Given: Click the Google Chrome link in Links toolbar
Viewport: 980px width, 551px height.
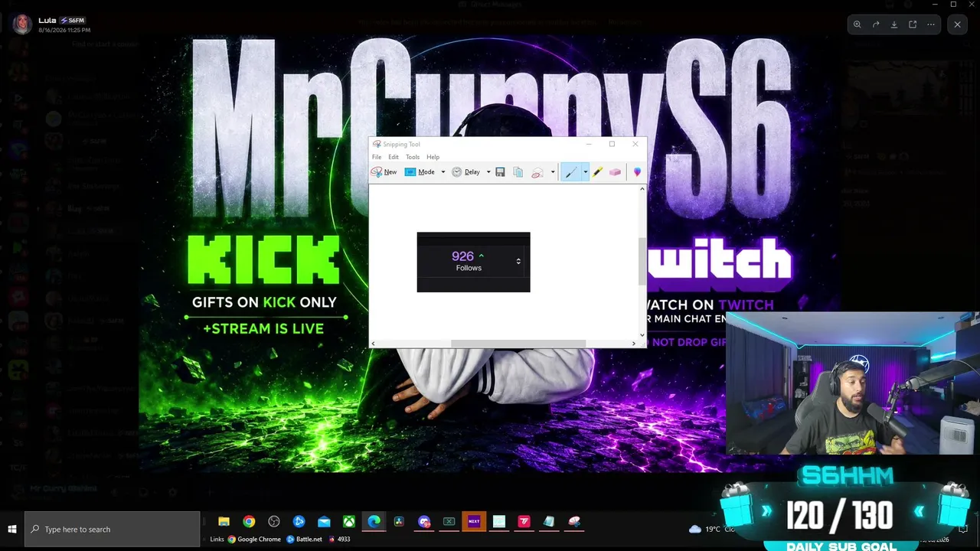Looking at the screenshot, I should [x=254, y=539].
